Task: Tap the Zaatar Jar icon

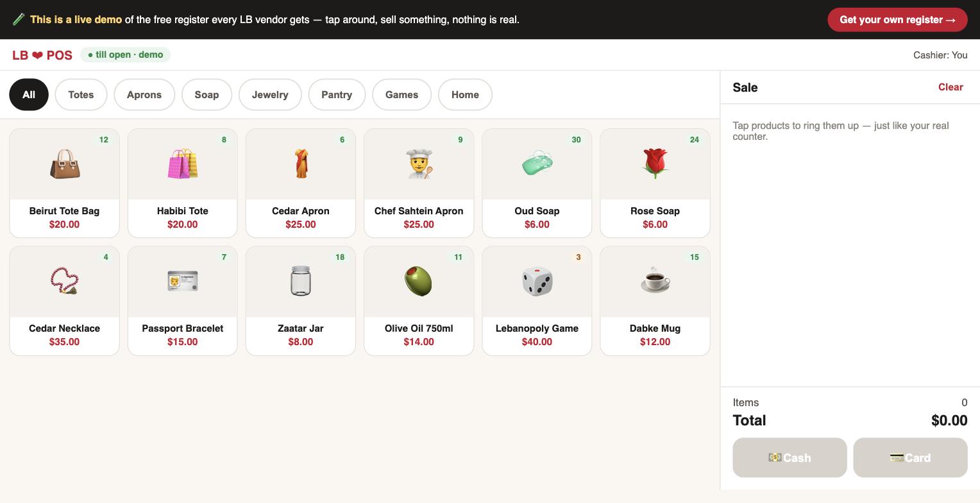Action: click(x=301, y=281)
